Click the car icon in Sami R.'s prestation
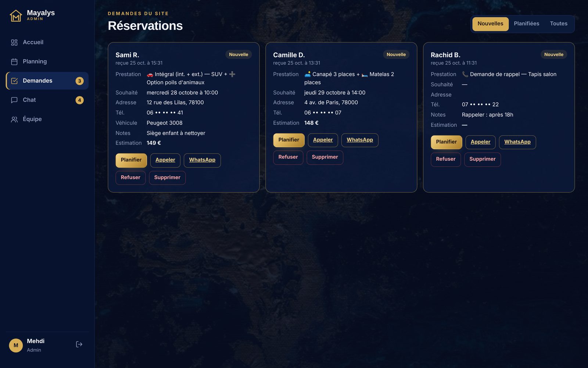 (x=150, y=74)
